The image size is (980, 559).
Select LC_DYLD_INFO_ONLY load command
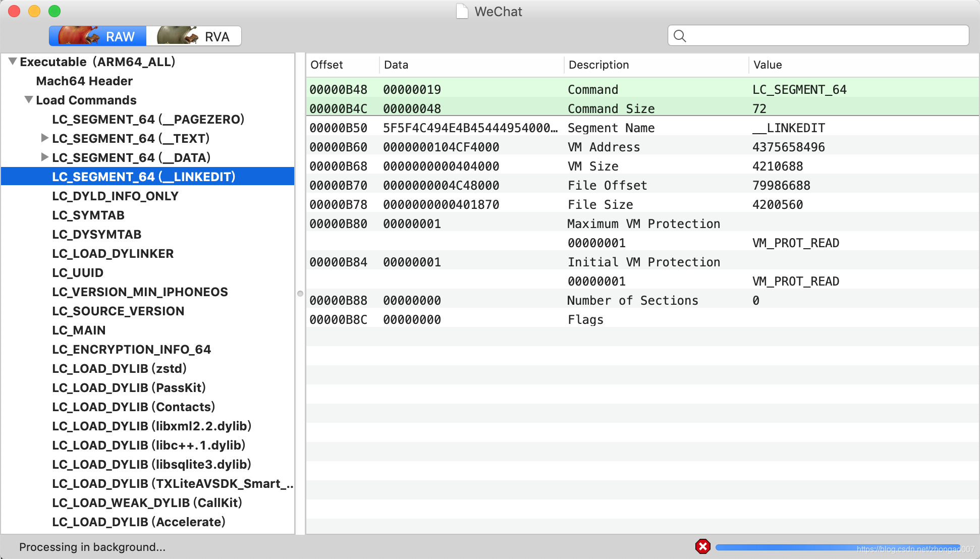(x=117, y=196)
